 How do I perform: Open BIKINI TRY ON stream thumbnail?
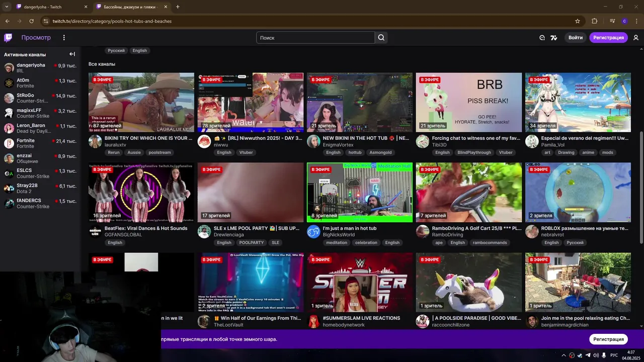(141, 103)
